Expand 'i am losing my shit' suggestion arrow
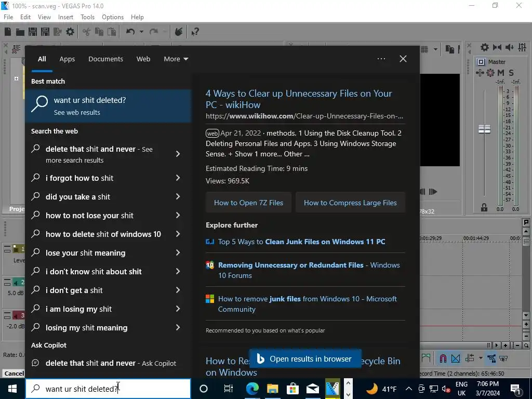Viewport: 532px width, 399px height. 178,309
